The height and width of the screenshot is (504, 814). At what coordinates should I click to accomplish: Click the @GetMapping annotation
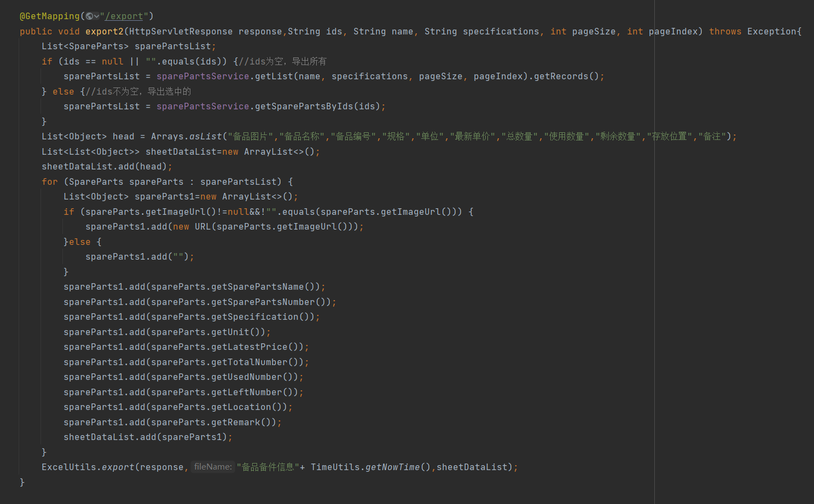point(50,16)
